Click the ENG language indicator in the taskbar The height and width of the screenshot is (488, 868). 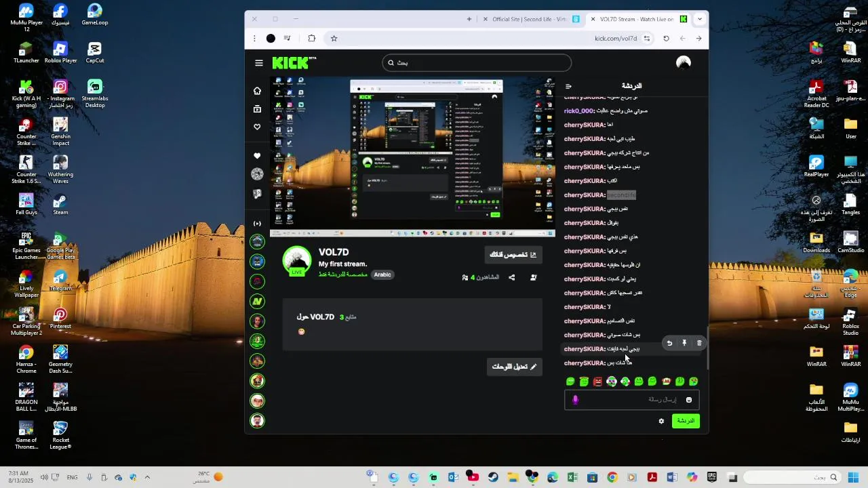tap(72, 477)
